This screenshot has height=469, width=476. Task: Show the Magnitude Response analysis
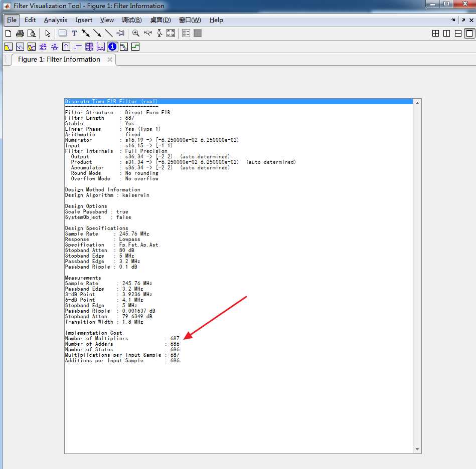tap(9, 47)
